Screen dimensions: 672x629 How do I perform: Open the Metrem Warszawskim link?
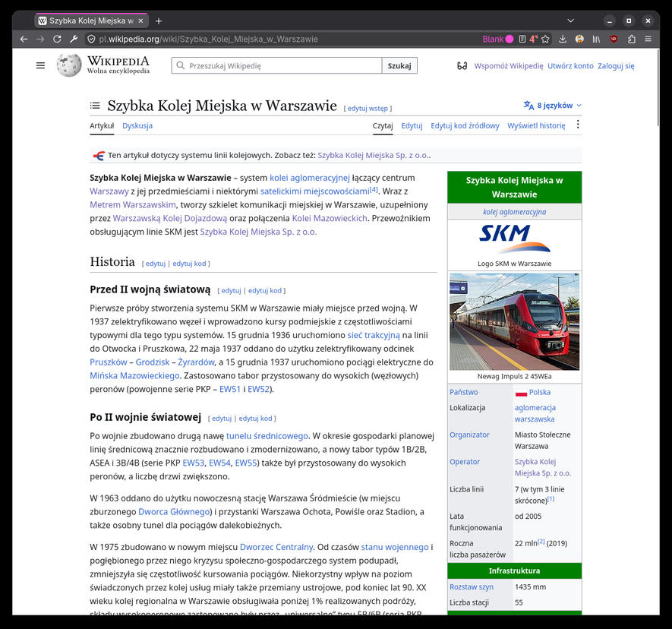[x=133, y=204]
